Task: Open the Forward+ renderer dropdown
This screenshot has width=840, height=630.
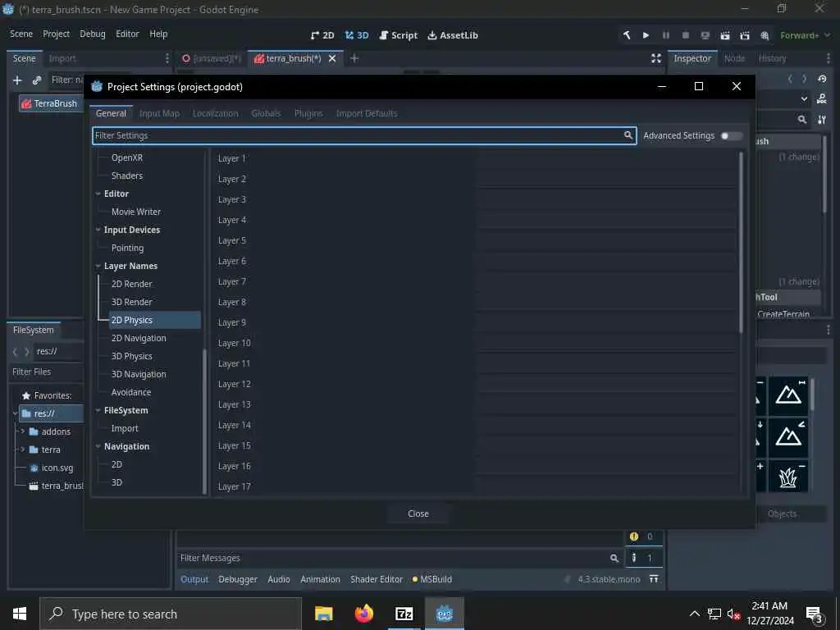Action: click(x=806, y=35)
